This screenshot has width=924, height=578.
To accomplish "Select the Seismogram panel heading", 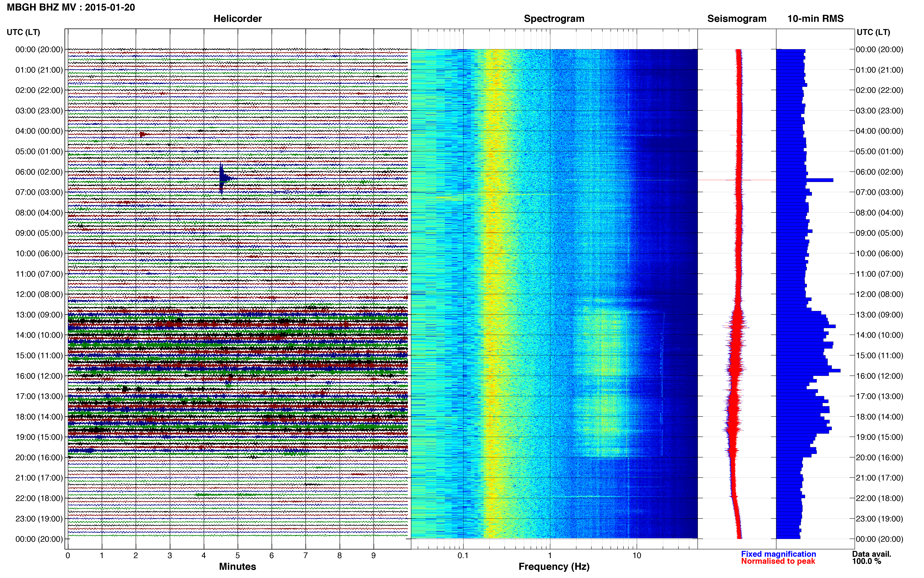I will tap(737, 19).
